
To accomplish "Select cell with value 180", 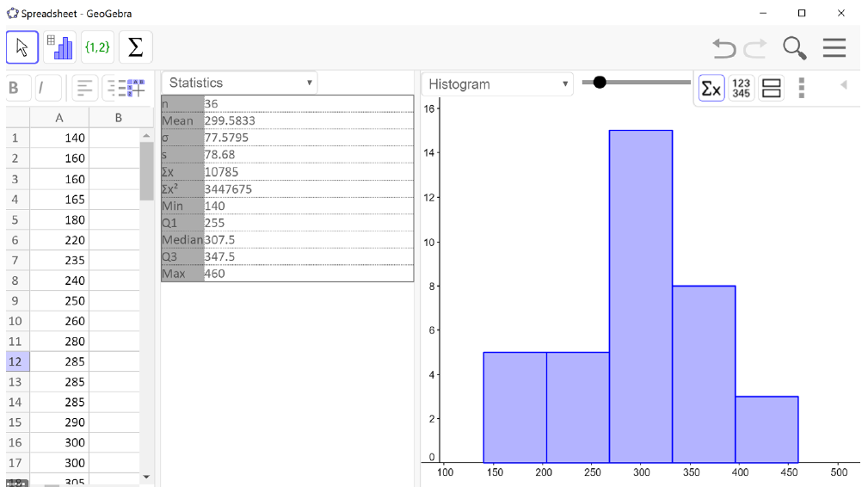I will coord(59,219).
